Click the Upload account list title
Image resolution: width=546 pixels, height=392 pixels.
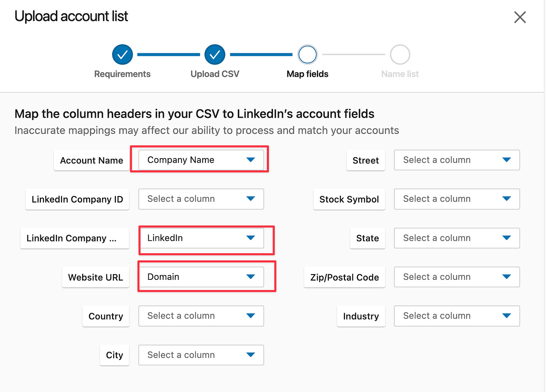point(71,17)
